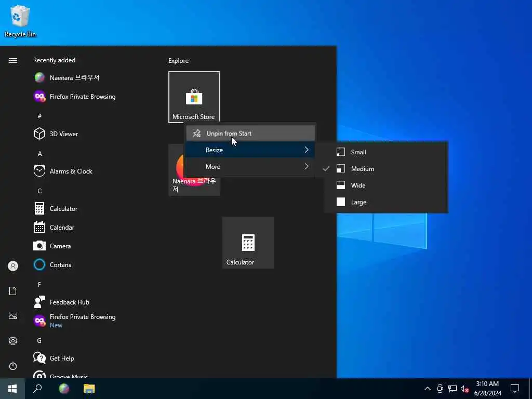This screenshot has height=399, width=532.
Task: Click the user account icon in Start
Action: pyautogui.click(x=13, y=266)
